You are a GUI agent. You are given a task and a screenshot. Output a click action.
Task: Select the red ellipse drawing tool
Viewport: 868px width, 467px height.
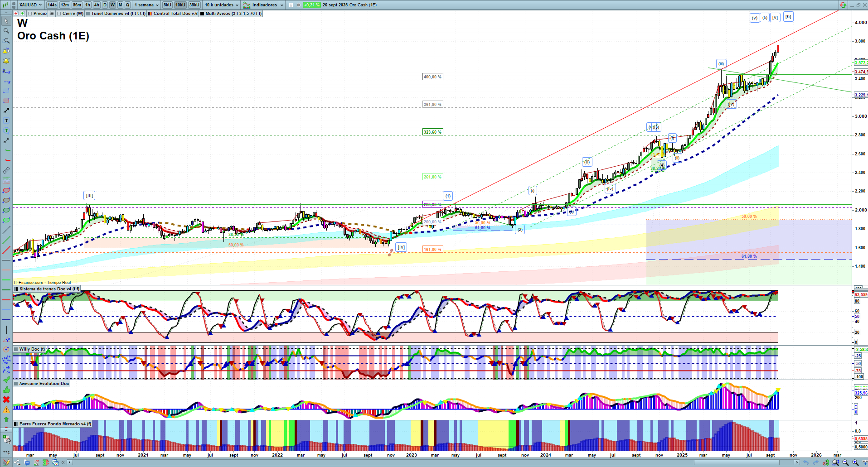tap(6, 190)
